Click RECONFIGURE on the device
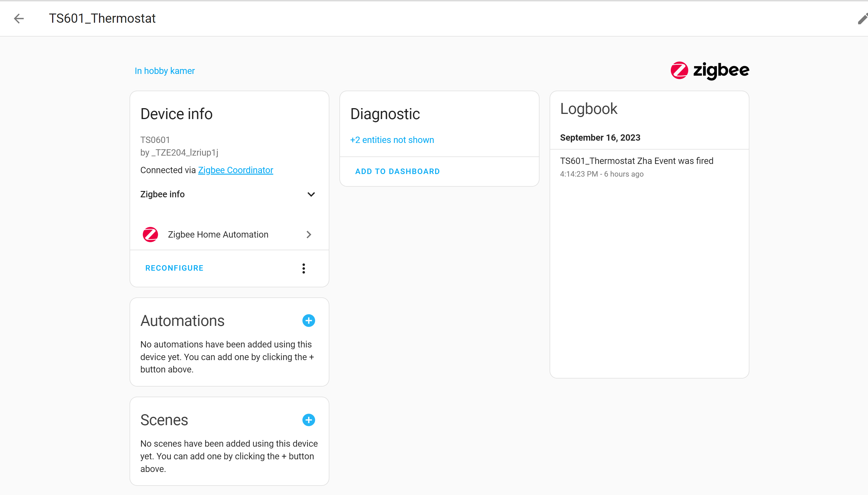This screenshot has height=495, width=868. point(174,268)
